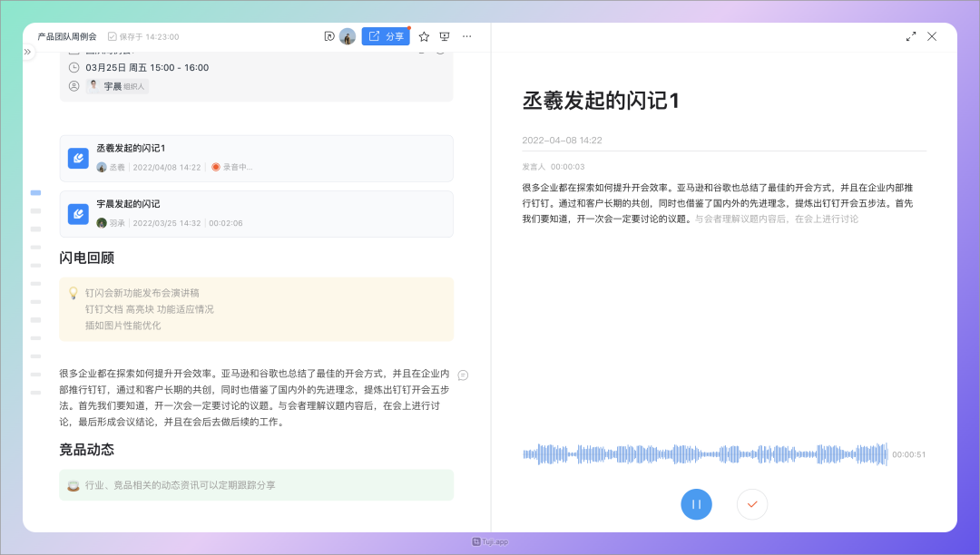Open the 丞羲发起的闪记1 note card
This screenshot has height=555, width=980.
(256, 159)
